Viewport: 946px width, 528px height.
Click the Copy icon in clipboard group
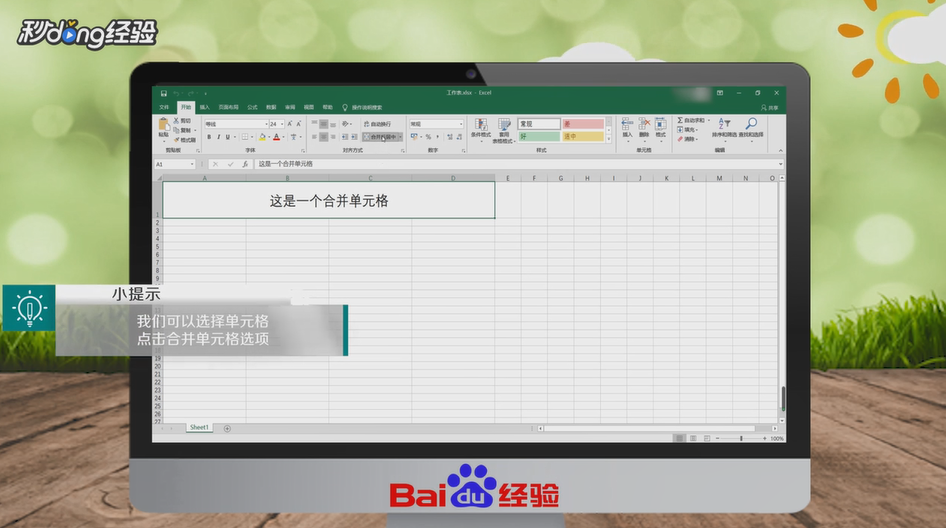tap(176, 130)
